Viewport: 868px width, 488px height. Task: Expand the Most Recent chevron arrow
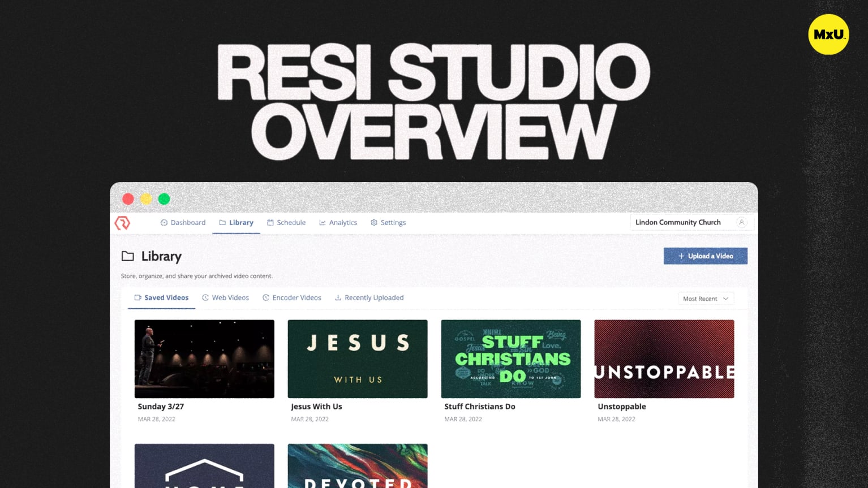pos(726,299)
